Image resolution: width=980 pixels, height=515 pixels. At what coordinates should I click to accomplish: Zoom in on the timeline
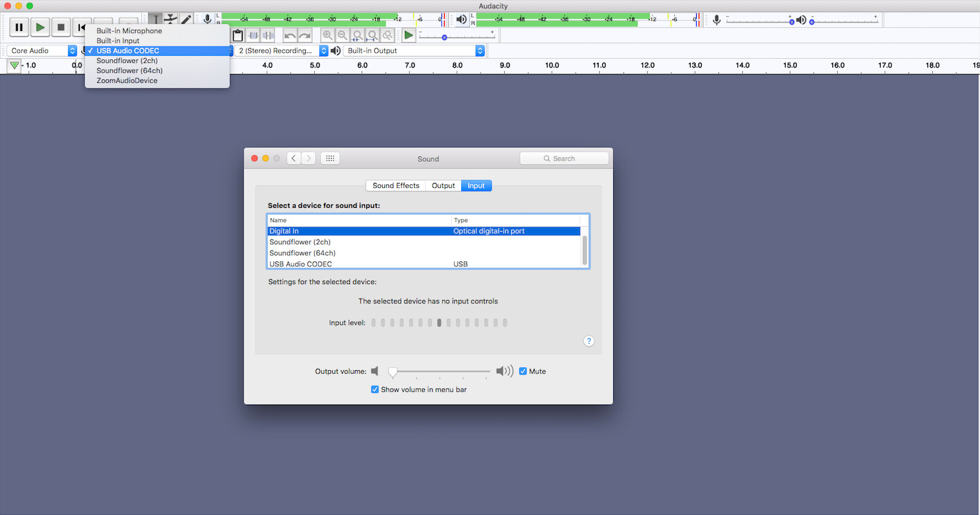coord(327,36)
